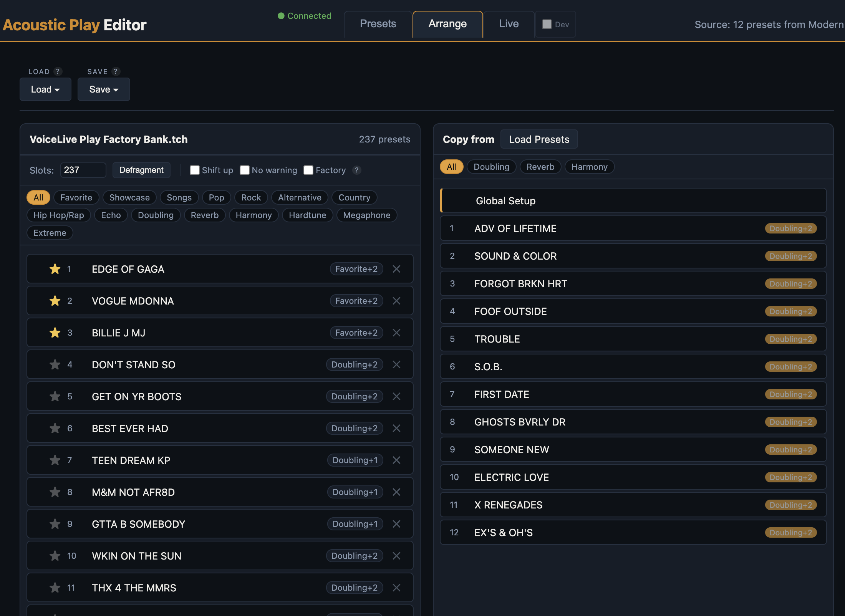Star the GET ON YR BOOTS preset
The width and height of the screenshot is (845, 616).
(55, 396)
